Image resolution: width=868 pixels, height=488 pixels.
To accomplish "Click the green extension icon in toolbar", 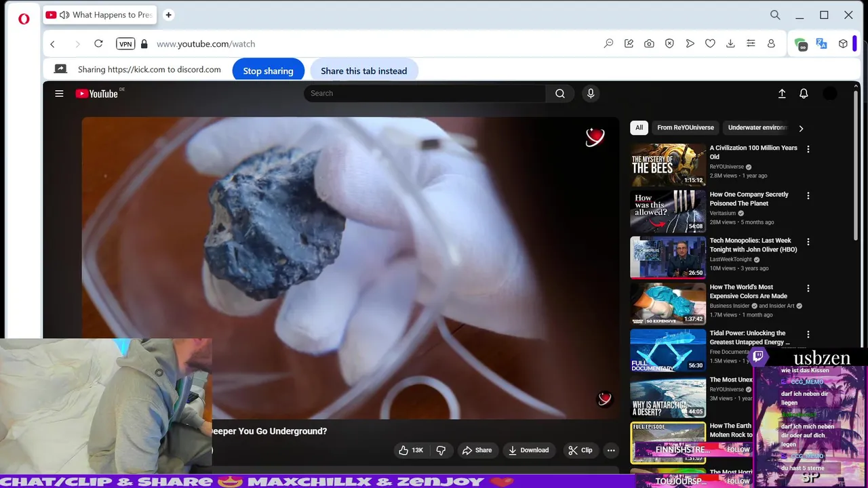I will click(x=801, y=44).
